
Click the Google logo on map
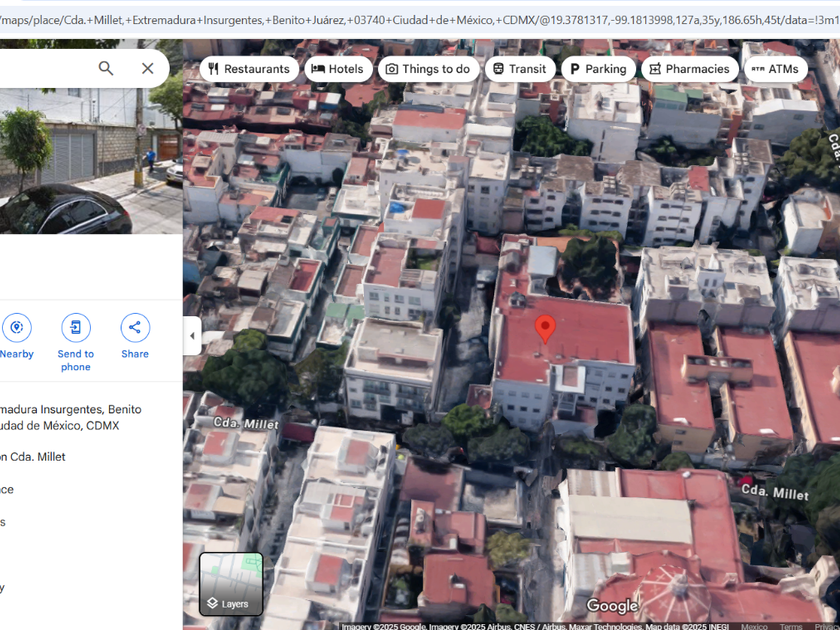(x=612, y=606)
